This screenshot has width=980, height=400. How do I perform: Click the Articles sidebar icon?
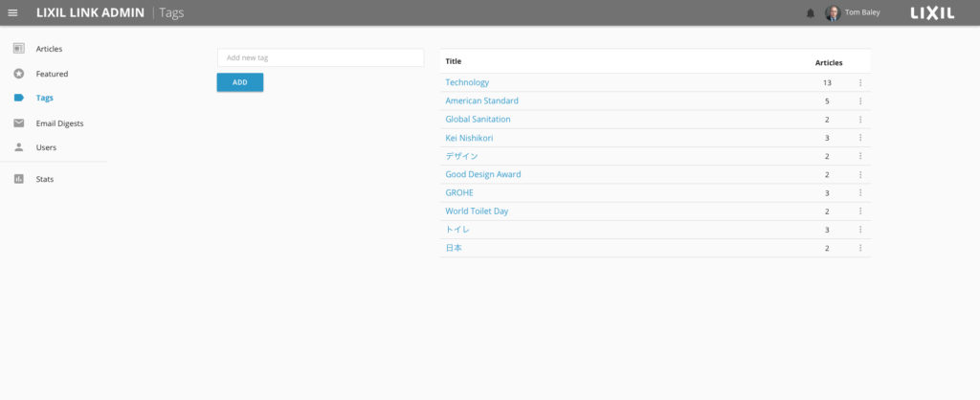[x=19, y=49]
